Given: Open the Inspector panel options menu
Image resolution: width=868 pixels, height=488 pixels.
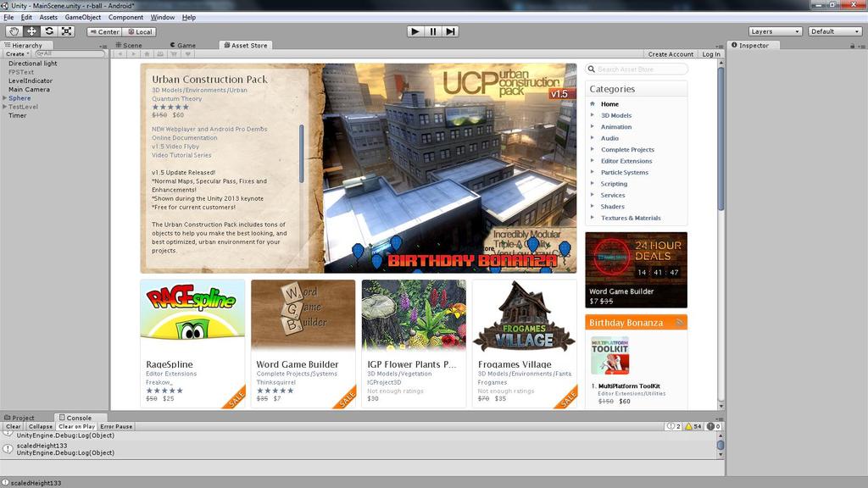Looking at the screenshot, I should tap(861, 46).
